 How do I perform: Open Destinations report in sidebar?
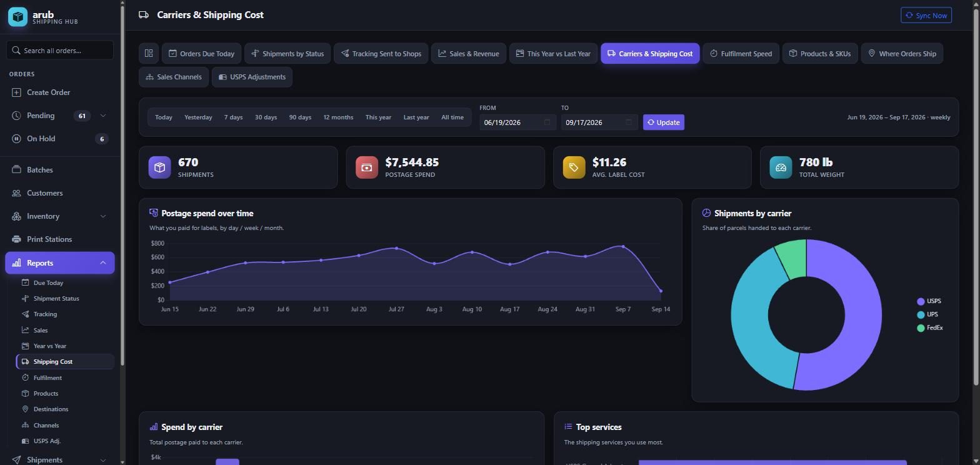coord(51,409)
